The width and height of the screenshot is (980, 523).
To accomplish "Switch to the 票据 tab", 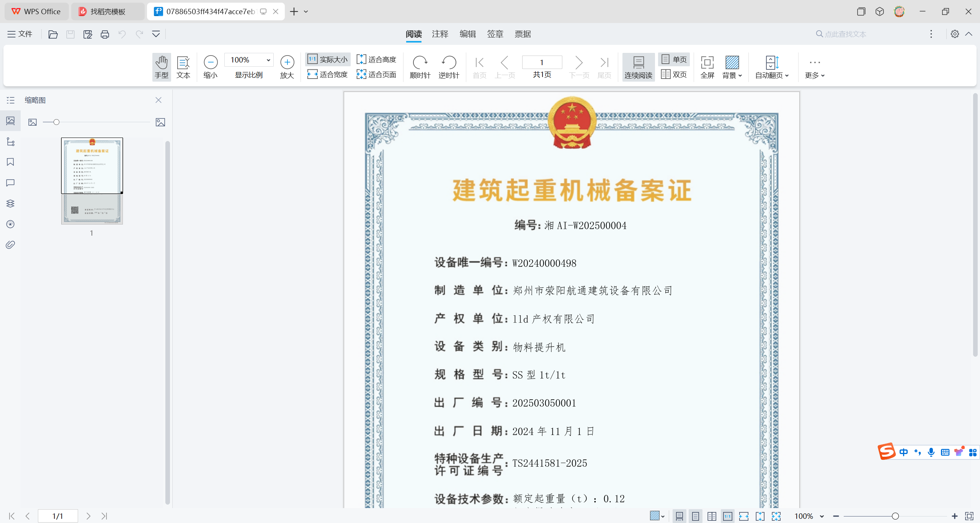I will click(523, 34).
